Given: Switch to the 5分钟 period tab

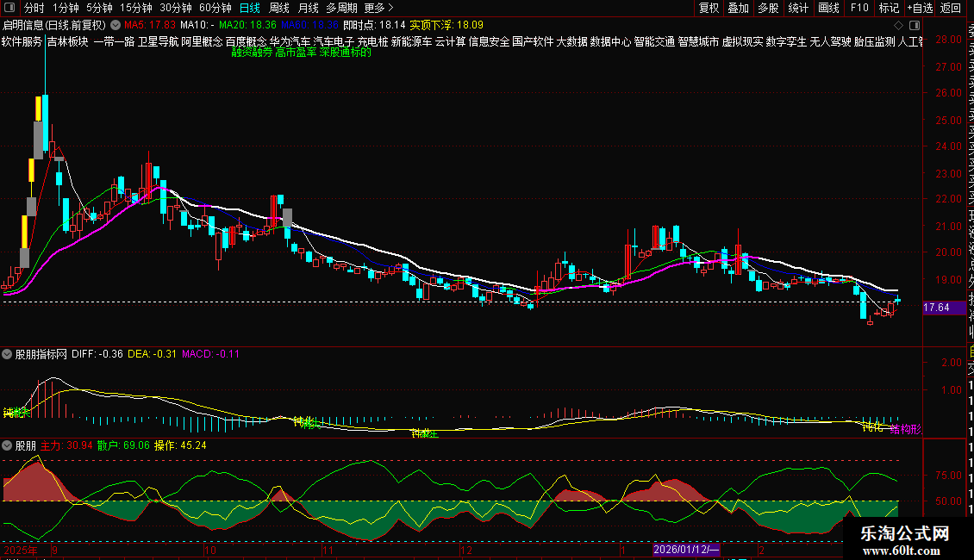Looking at the screenshot, I should (99, 8).
